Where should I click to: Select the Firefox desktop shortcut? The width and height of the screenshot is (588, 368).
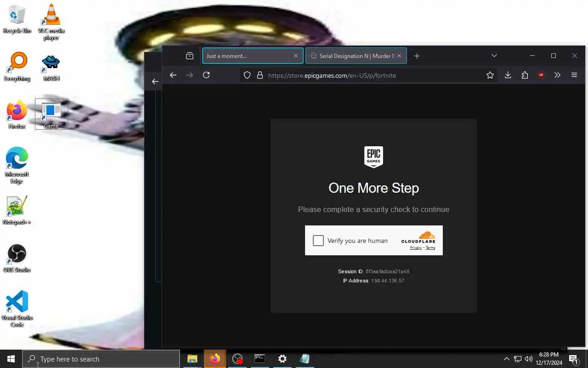[17, 115]
